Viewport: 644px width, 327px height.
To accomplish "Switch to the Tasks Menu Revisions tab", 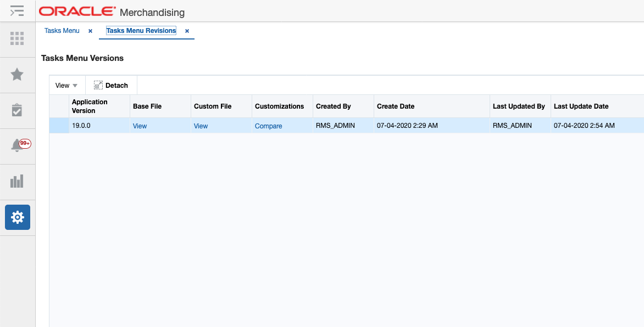I will click(x=141, y=31).
